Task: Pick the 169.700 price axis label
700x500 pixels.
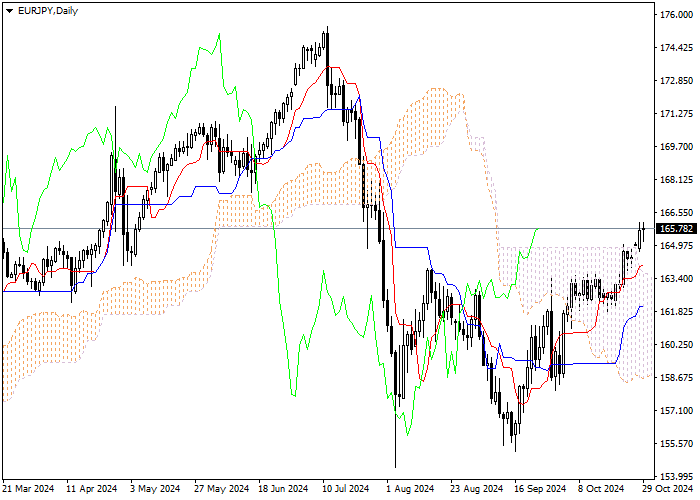Action: tap(676, 147)
